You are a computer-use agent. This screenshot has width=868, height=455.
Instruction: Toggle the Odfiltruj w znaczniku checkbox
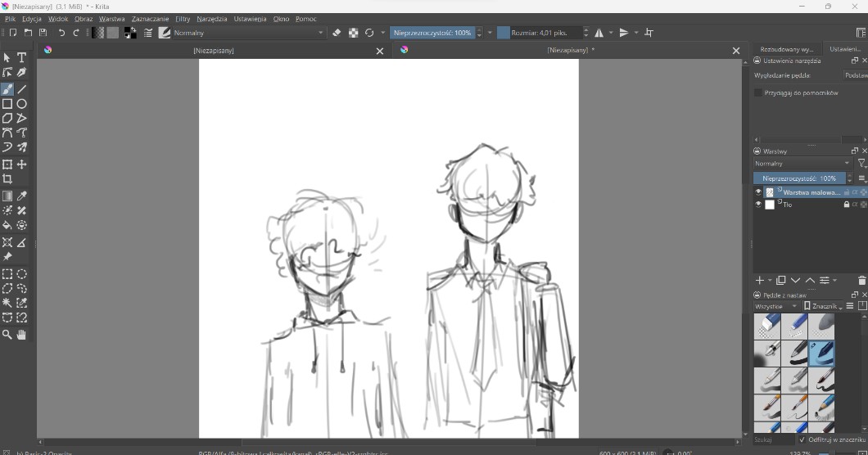(x=802, y=440)
